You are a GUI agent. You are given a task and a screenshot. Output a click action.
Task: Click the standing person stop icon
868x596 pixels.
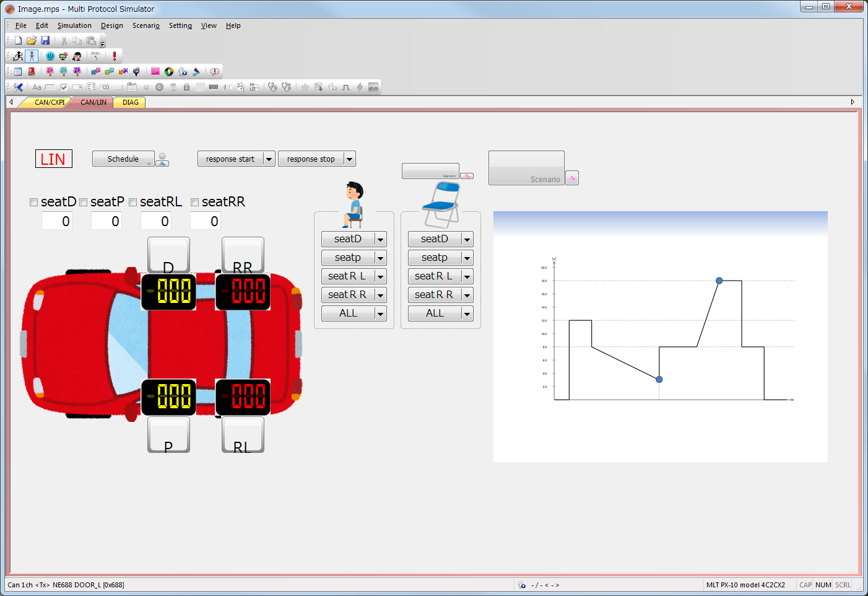(32, 56)
